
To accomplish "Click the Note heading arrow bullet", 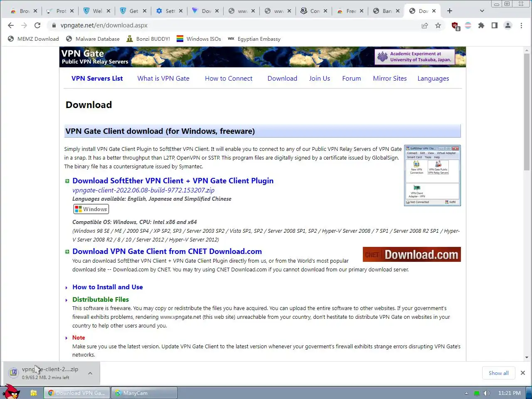I will 66,338.
